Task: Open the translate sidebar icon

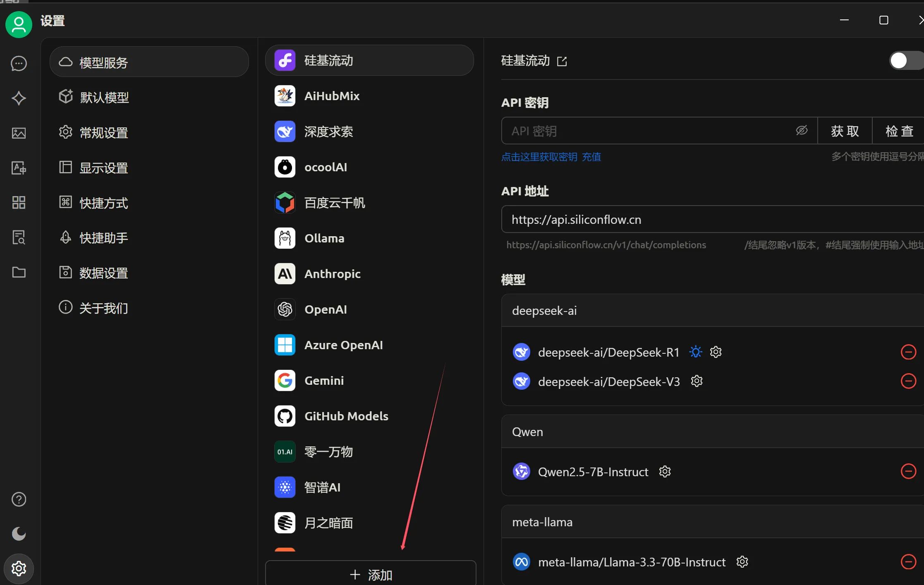Action: click(x=19, y=168)
